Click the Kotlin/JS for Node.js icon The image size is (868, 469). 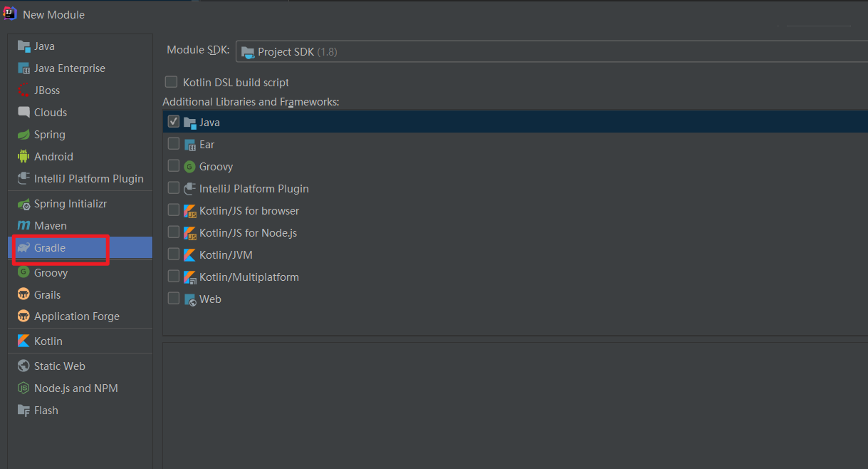coord(189,233)
